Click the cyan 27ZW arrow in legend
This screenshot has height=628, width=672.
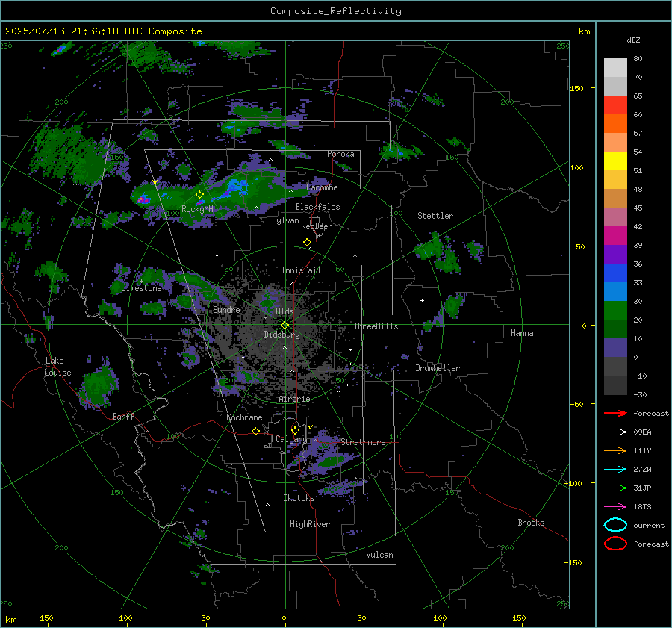[x=615, y=470]
